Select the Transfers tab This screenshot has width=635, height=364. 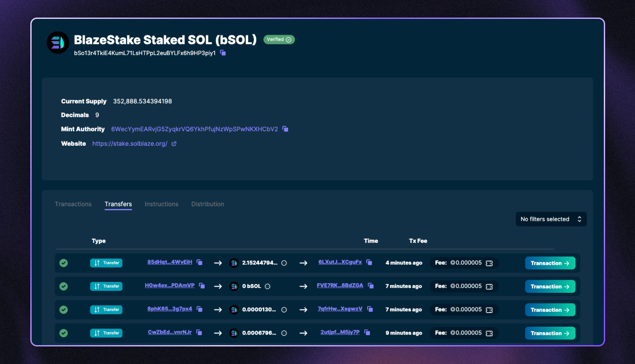118,204
